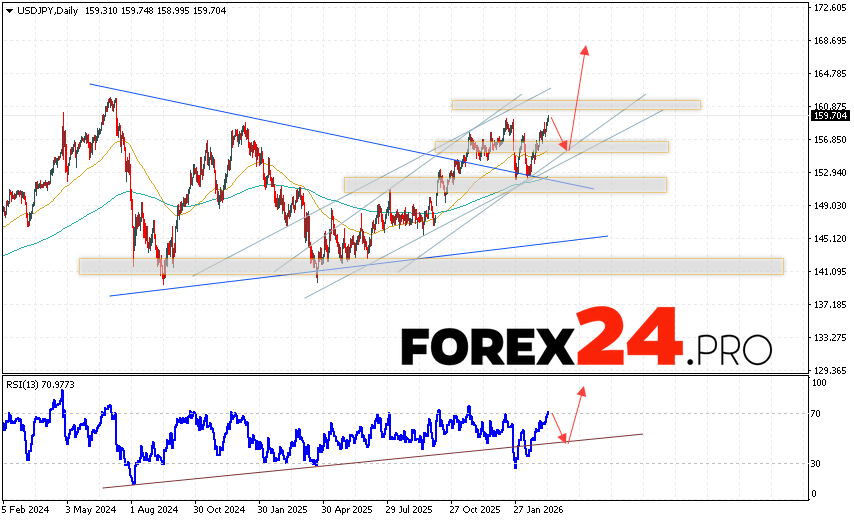The image size is (854, 521).
Task: Select the USDJPY,Daily chart title
Action: (x=42, y=8)
